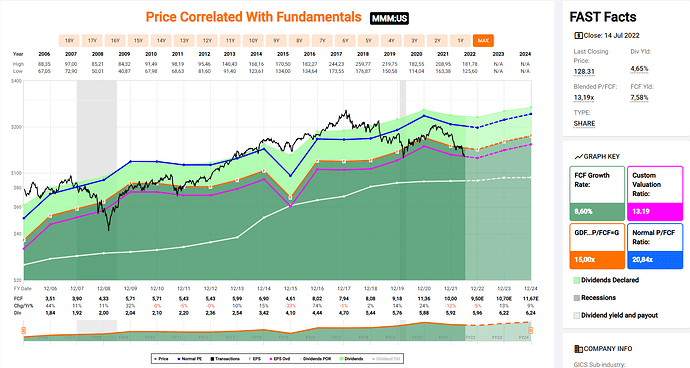The height and width of the screenshot is (368, 690).
Task: Set chart period to 7Y
Action: 322,40
